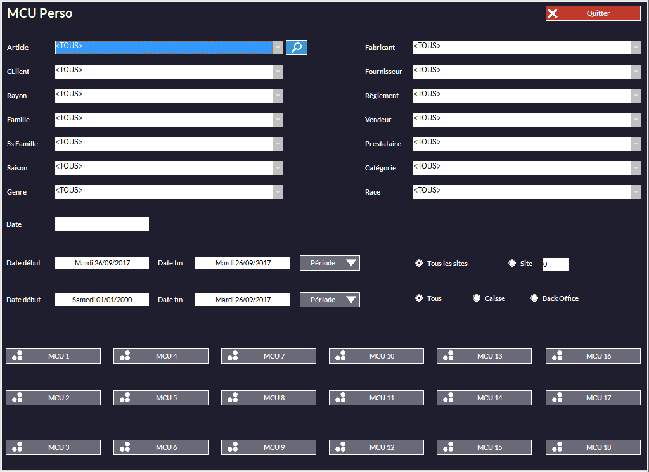The width and height of the screenshot is (649, 472).
Task: Launch the MCU 7 report
Action: [269, 356]
